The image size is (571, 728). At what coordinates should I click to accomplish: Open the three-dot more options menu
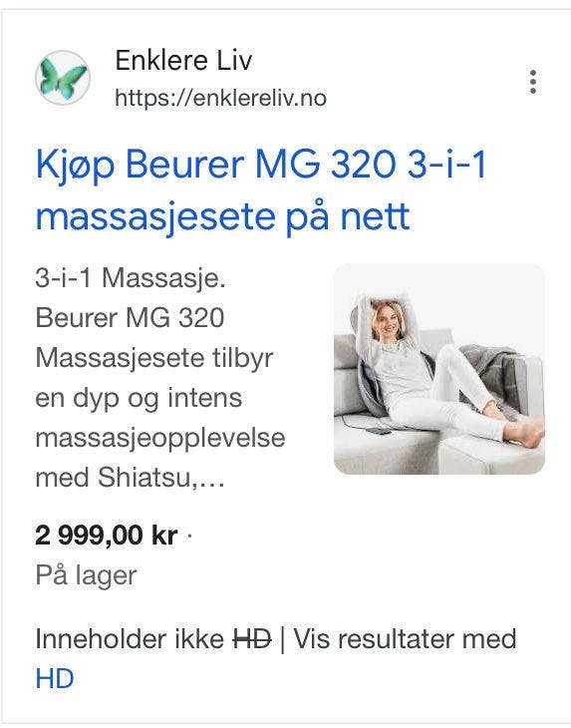click(x=533, y=82)
